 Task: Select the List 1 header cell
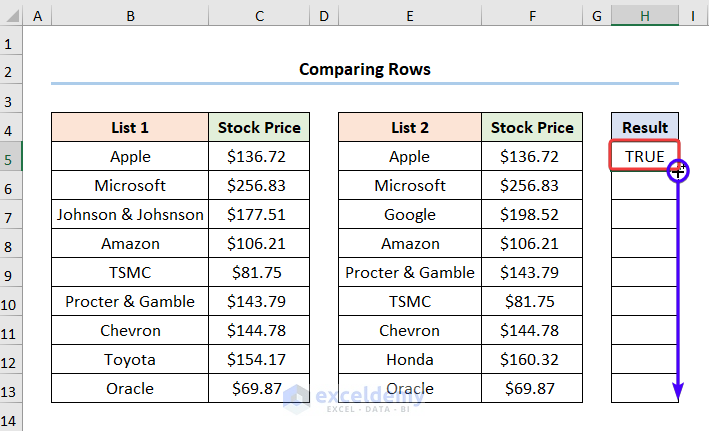click(x=130, y=127)
